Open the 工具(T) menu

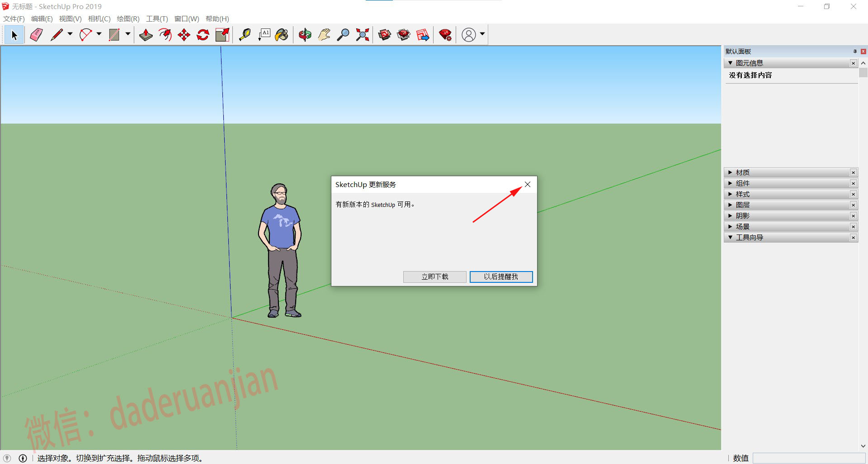(x=157, y=19)
